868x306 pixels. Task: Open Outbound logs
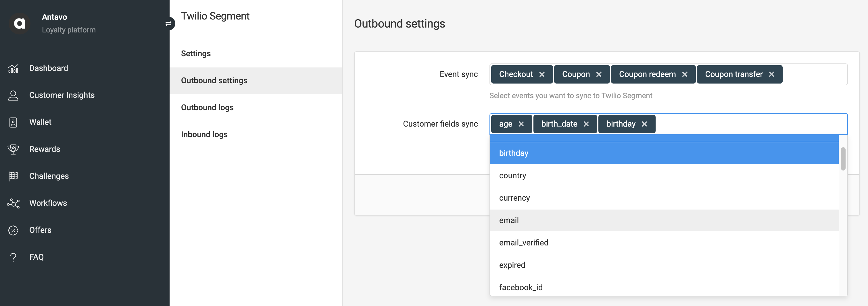207,107
